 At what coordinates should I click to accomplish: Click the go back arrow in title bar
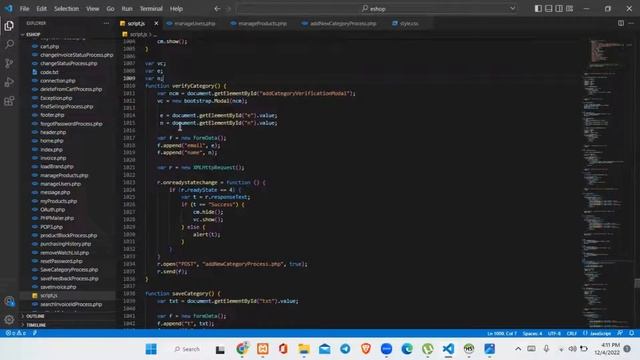pos(217,9)
